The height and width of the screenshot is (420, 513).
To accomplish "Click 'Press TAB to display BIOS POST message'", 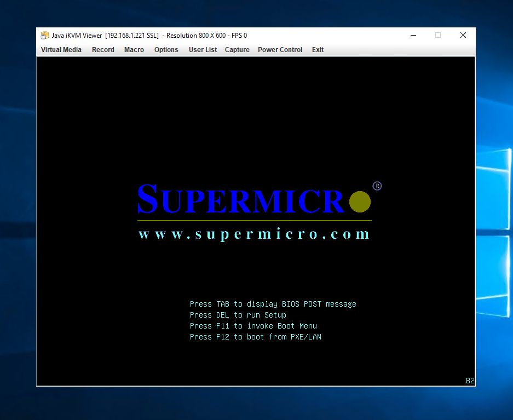I will [273, 304].
